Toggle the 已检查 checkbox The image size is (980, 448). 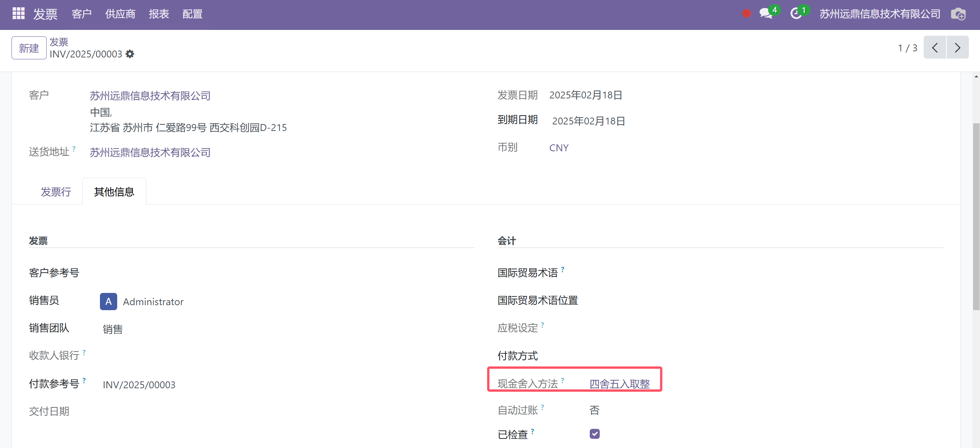[594, 434]
